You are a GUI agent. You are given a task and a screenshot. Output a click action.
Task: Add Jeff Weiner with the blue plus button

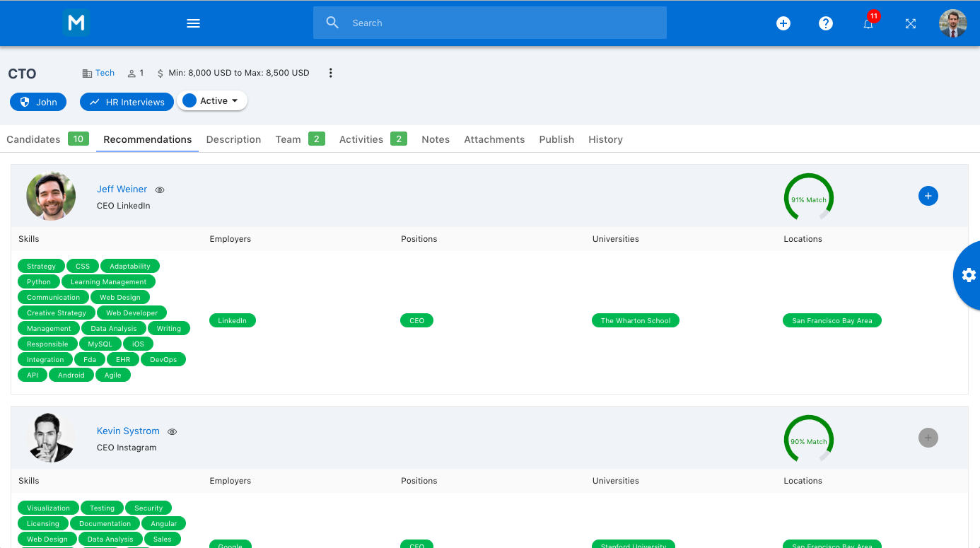pyautogui.click(x=928, y=196)
